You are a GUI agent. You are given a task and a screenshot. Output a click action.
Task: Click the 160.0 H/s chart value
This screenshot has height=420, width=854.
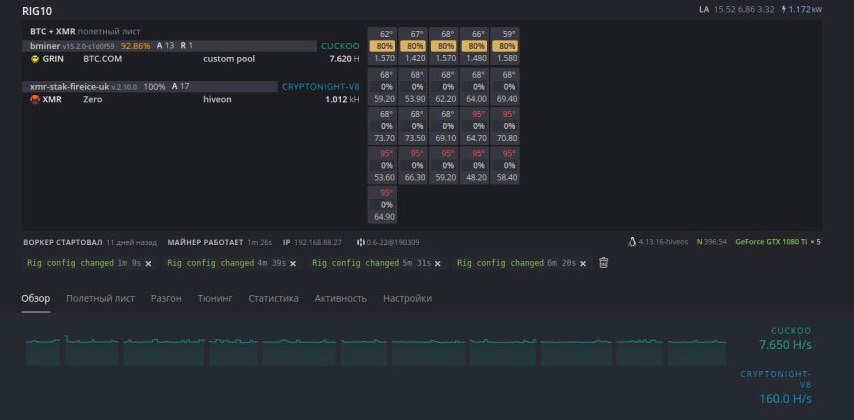(785, 399)
